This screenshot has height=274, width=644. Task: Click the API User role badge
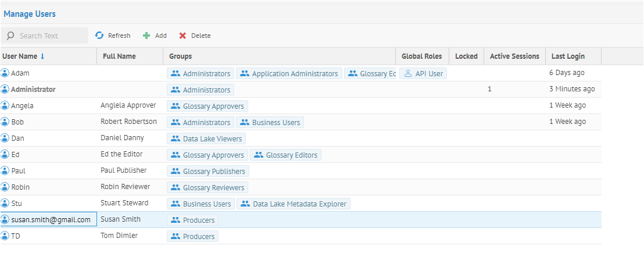coord(423,74)
